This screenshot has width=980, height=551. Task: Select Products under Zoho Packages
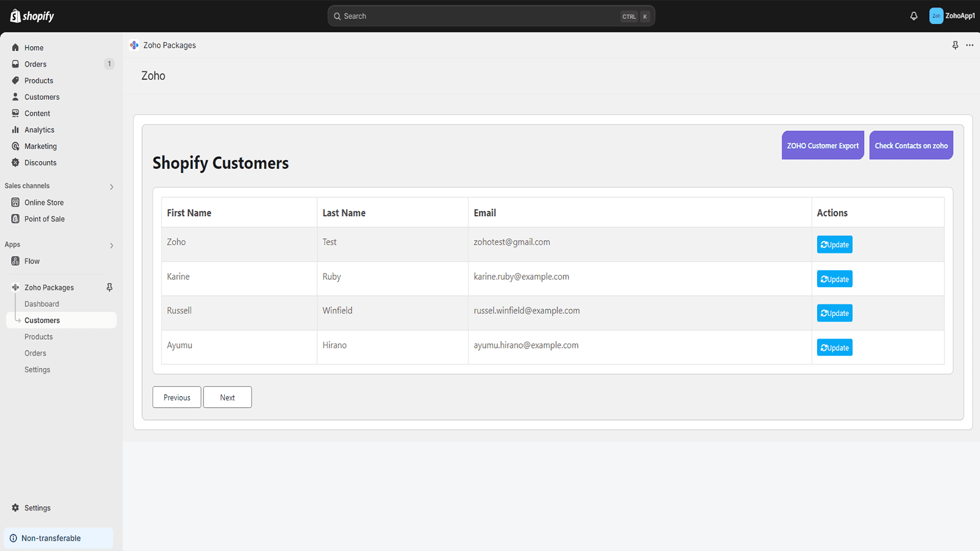click(x=39, y=337)
